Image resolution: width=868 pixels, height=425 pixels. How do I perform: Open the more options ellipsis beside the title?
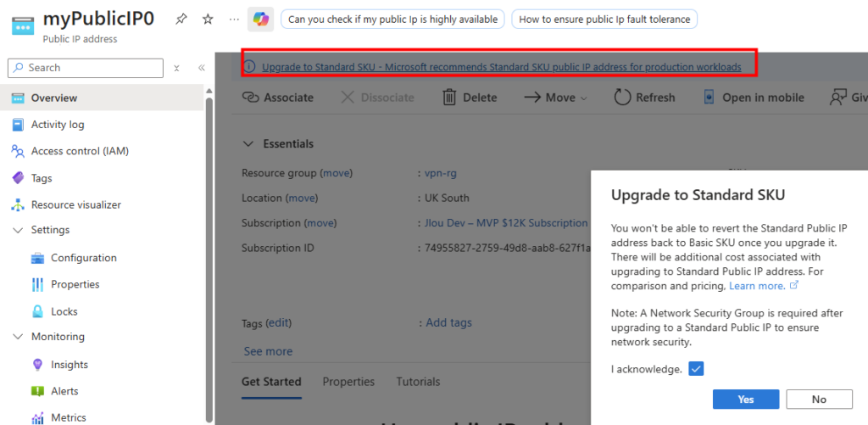234,20
